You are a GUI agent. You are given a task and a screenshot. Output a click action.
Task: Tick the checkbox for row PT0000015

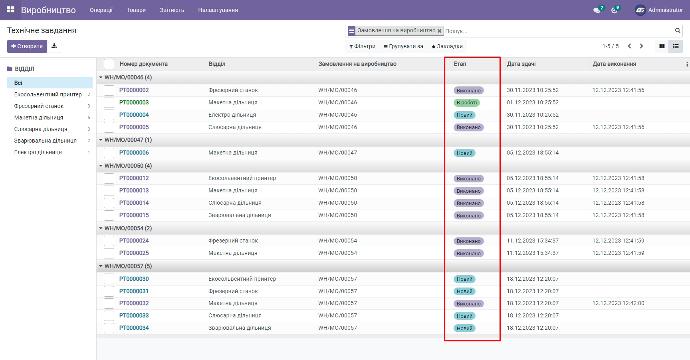[x=109, y=215]
